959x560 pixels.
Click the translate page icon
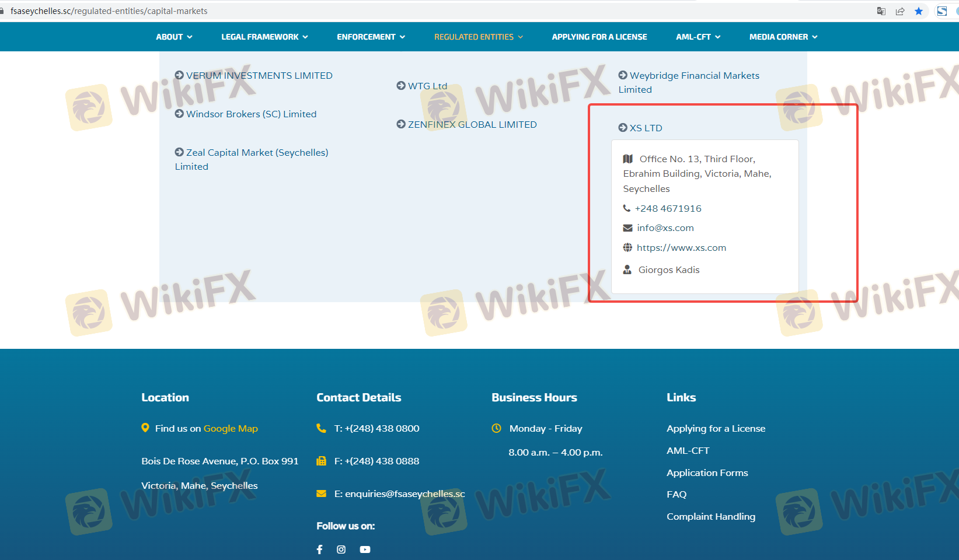coord(881,11)
